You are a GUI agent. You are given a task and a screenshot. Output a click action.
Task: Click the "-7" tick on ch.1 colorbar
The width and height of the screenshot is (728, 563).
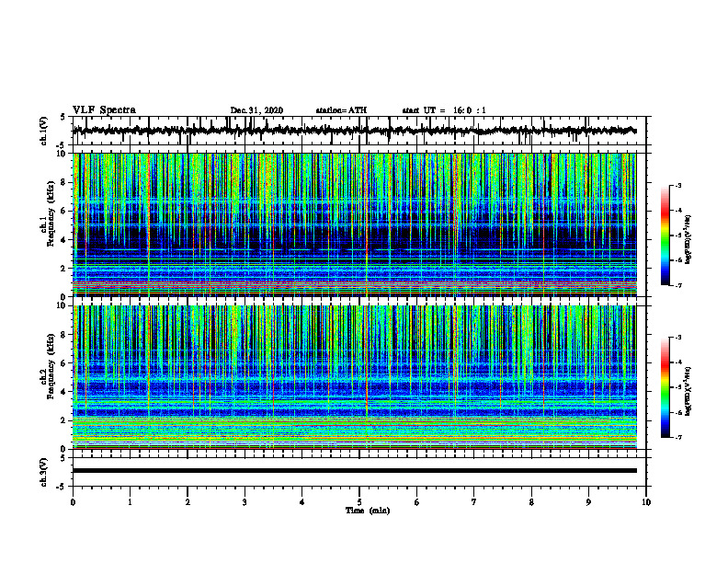(678, 285)
